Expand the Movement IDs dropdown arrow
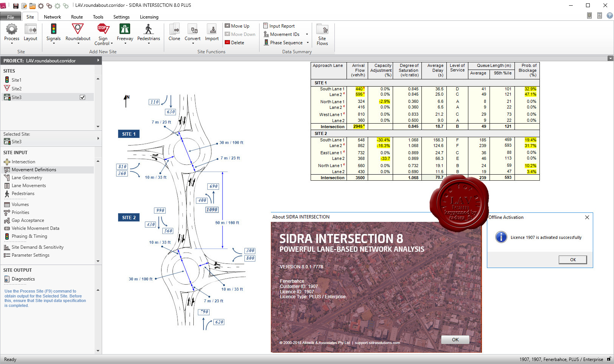Image resolution: width=614 pixels, height=364 pixels. pos(307,34)
